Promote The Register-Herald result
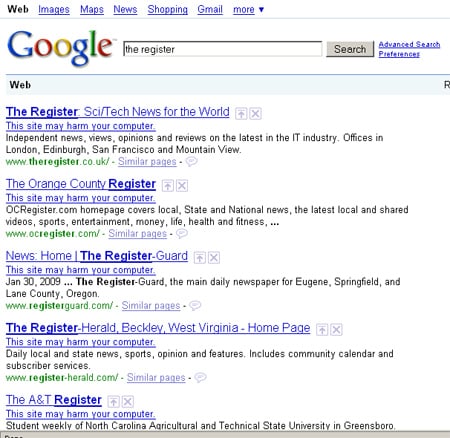 coord(322,330)
